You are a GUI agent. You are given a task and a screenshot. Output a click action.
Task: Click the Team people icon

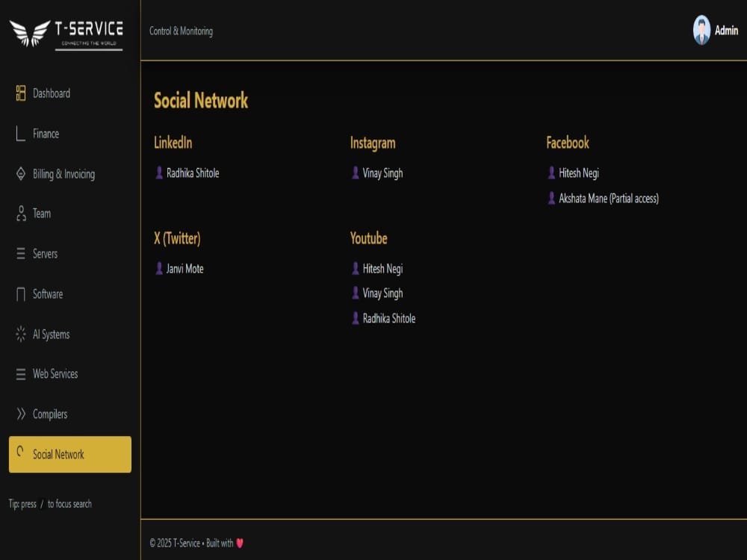click(x=21, y=214)
